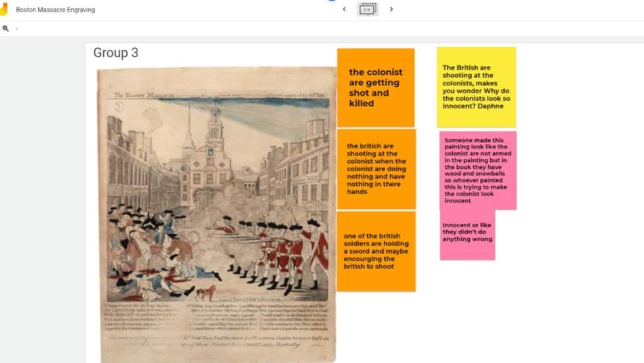This screenshot has width=644, height=363.
Task: Select orange note about soldier holding sword
Action: (x=376, y=251)
